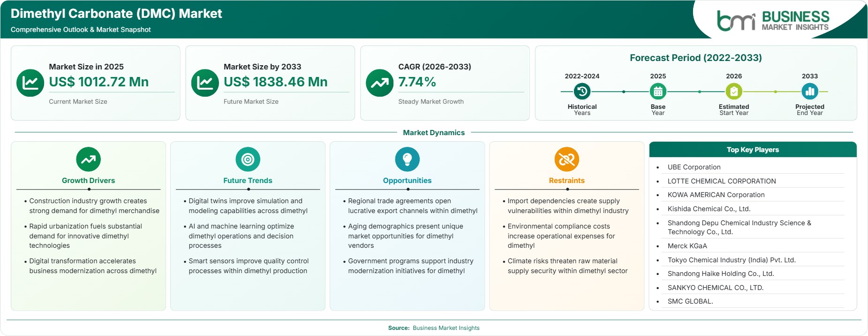Click the Rapid urbanization bullet
868x336 pixels.
(85, 236)
